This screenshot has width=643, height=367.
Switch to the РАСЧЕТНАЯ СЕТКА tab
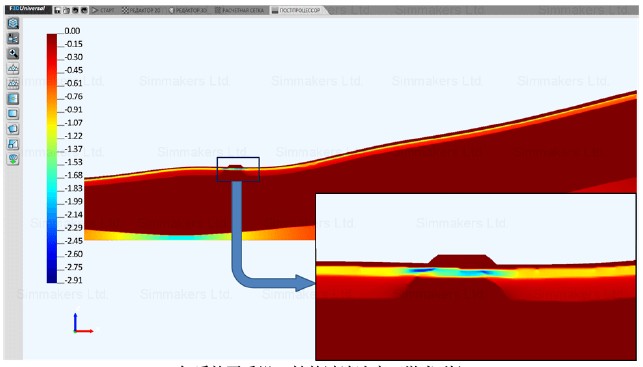240,10
